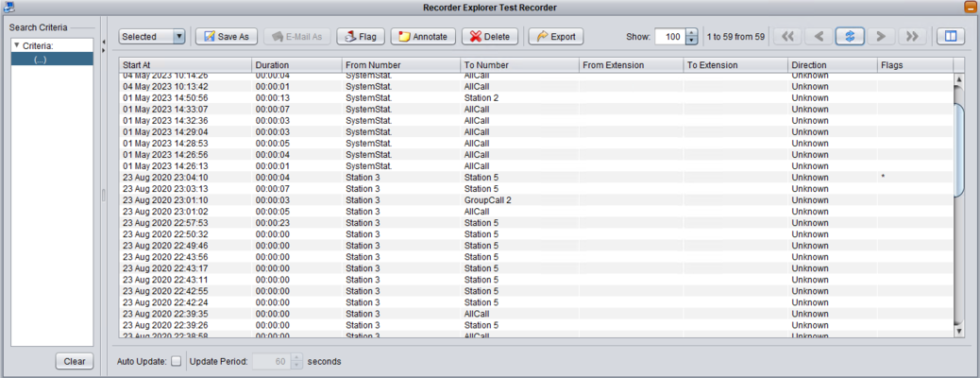This screenshot has height=378, width=980.
Task: Click the Export button
Action: 556,36
